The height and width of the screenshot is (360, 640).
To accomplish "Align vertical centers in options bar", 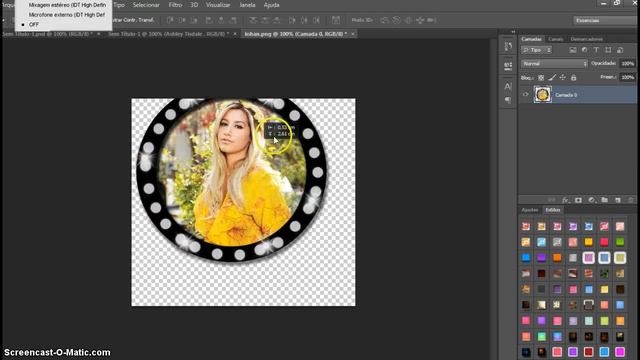I will click(182, 20).
